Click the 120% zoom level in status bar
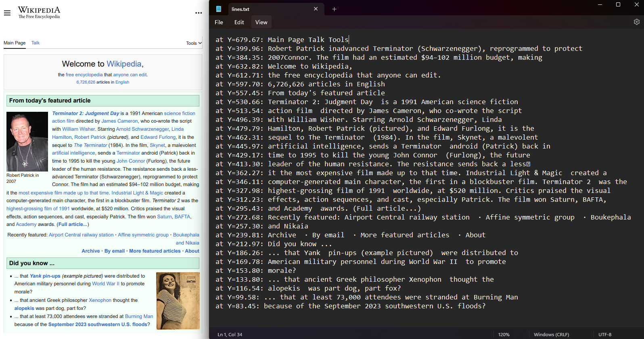This screenshot has height=339, width=644. [504, 335]
